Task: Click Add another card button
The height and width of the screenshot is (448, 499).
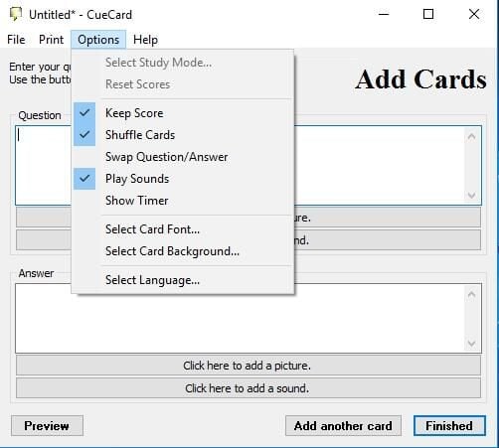Action: (x=343, y=426)
